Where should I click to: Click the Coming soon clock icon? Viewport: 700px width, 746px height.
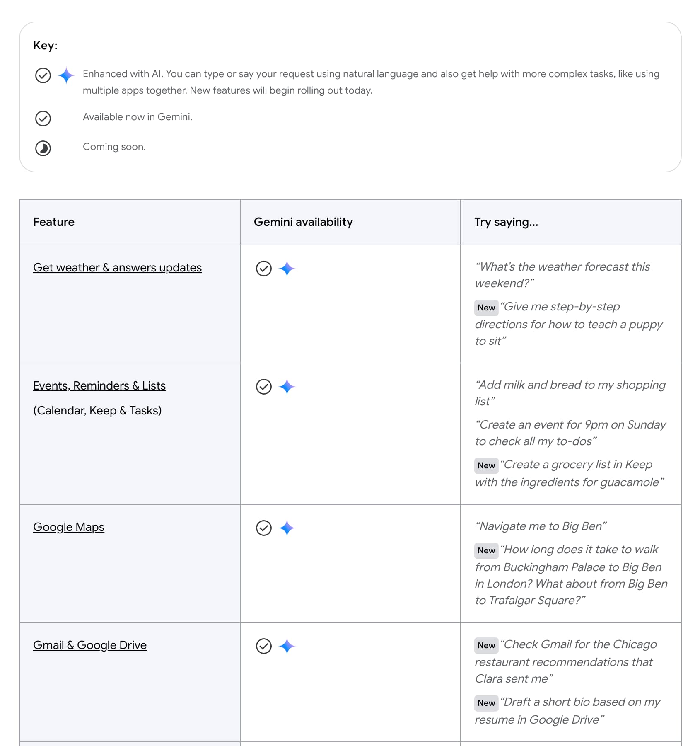43,148
